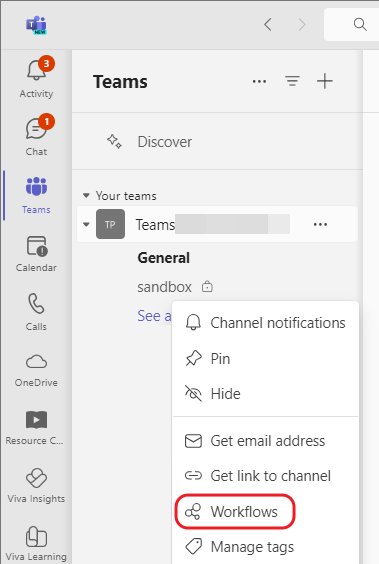This screenshot has height=564, width=379.
Task: Choose Channel notifications from the menu
Action: [265, 323]
